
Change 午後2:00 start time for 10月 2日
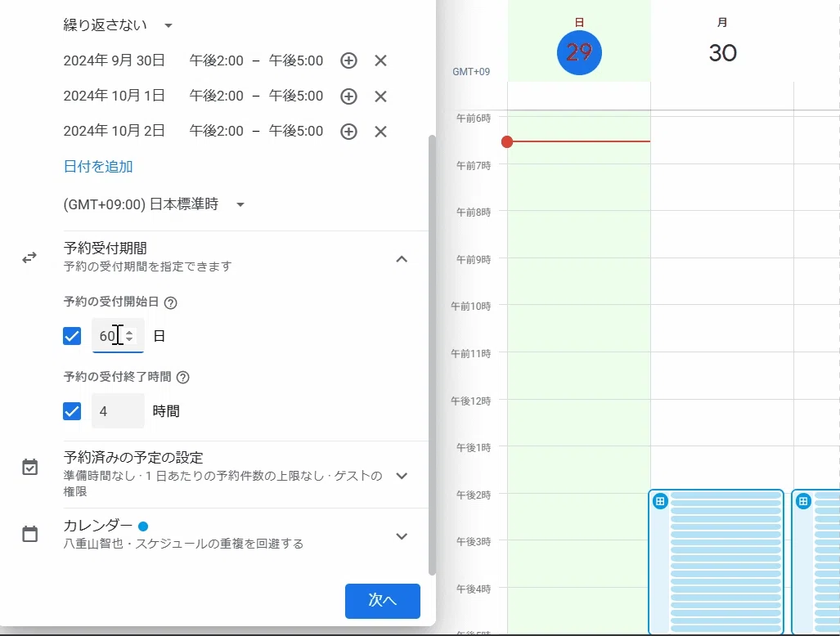(x=217, y=131)
